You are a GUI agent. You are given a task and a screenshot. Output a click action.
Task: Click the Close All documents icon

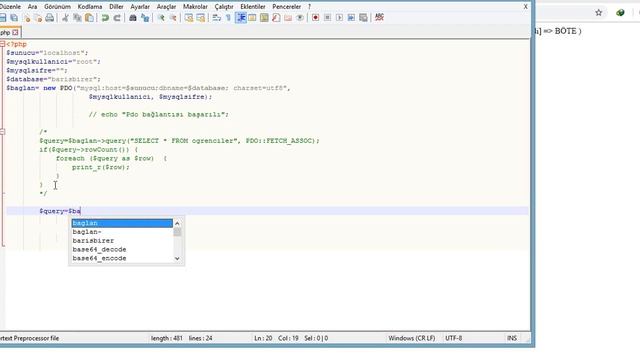pos(38,18)
